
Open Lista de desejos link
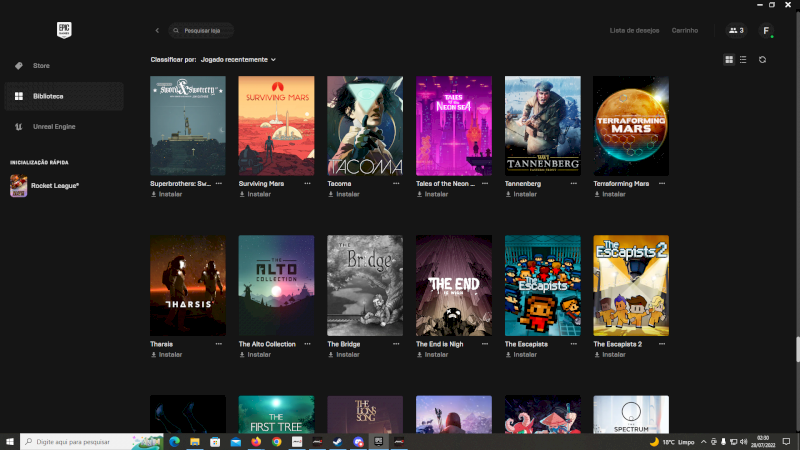[634, 31]
